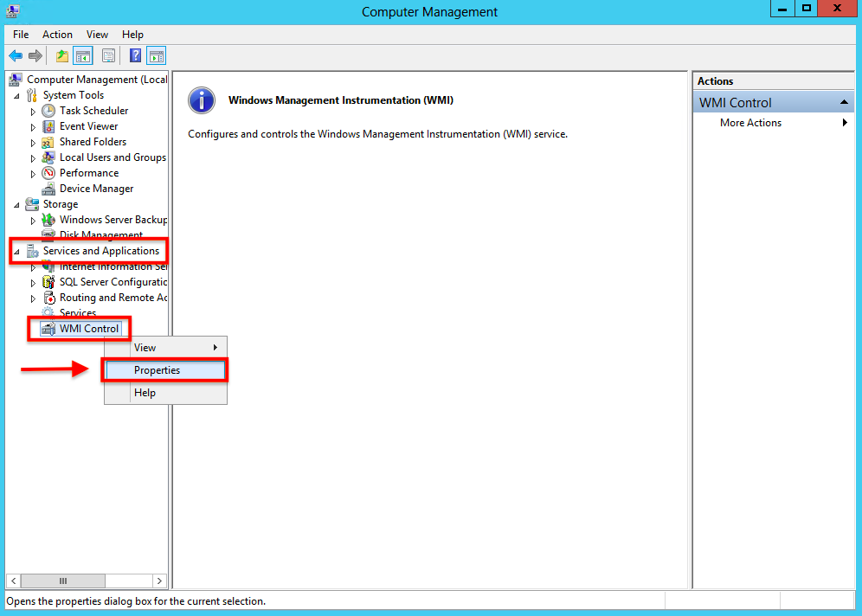This screenshot has width=862, height=616.
Task: Click the Back arrow toolbar icon
Action: tap(16, 55)
